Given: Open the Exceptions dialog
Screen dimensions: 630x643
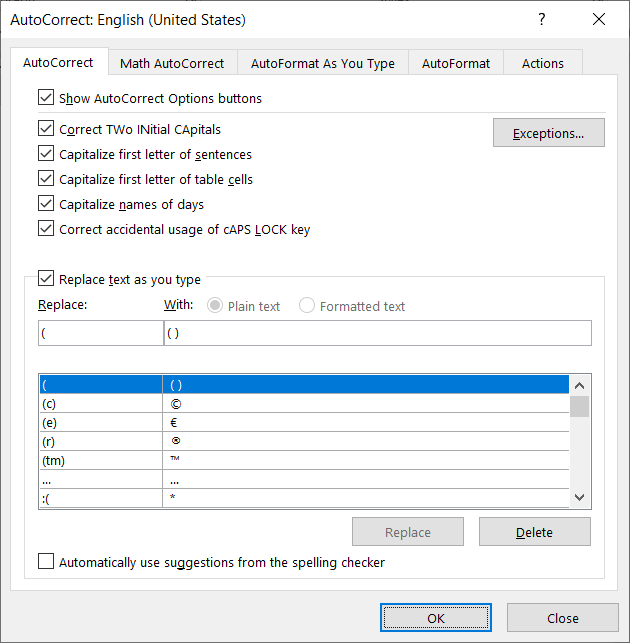Looking at the screenshot, I should (549, 133).
